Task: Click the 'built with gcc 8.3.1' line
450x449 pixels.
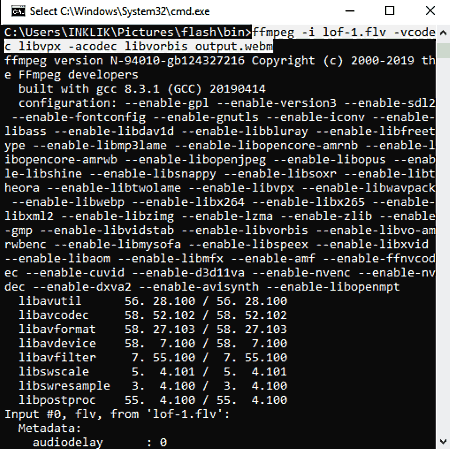Action: pyautogui.click(x=142, y=89)
